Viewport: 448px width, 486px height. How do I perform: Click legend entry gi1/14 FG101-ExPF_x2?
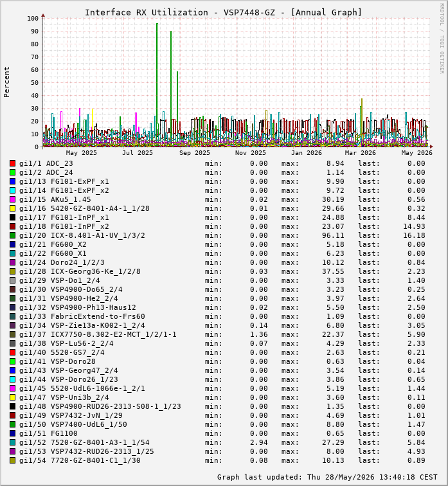(x=64, y=190)
